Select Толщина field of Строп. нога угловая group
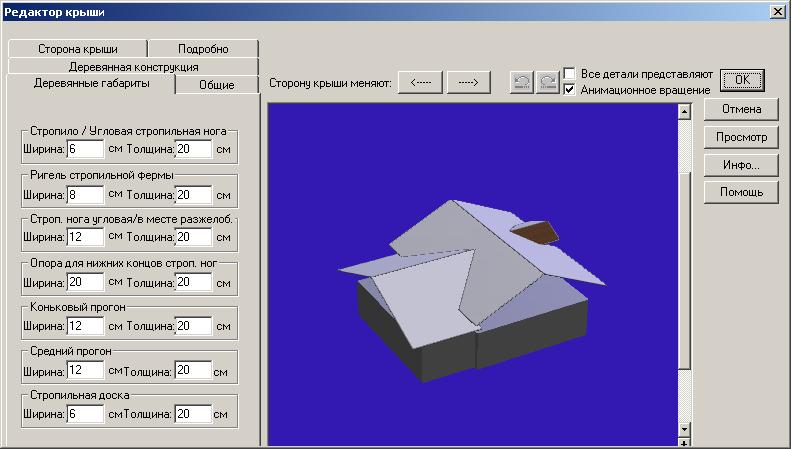The width and height of the screenshot is (791, 449). point(193,237)
